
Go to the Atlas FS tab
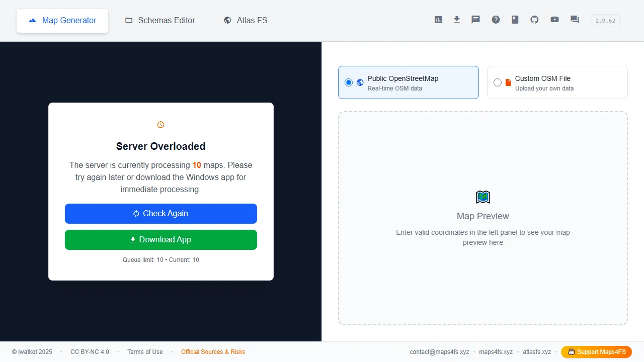246,21
